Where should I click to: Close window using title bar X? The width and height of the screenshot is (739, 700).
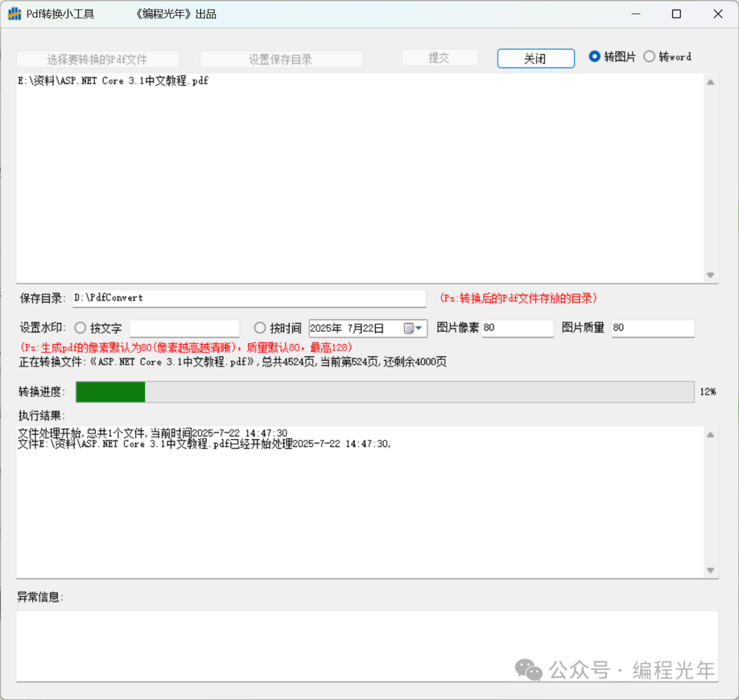717,14
